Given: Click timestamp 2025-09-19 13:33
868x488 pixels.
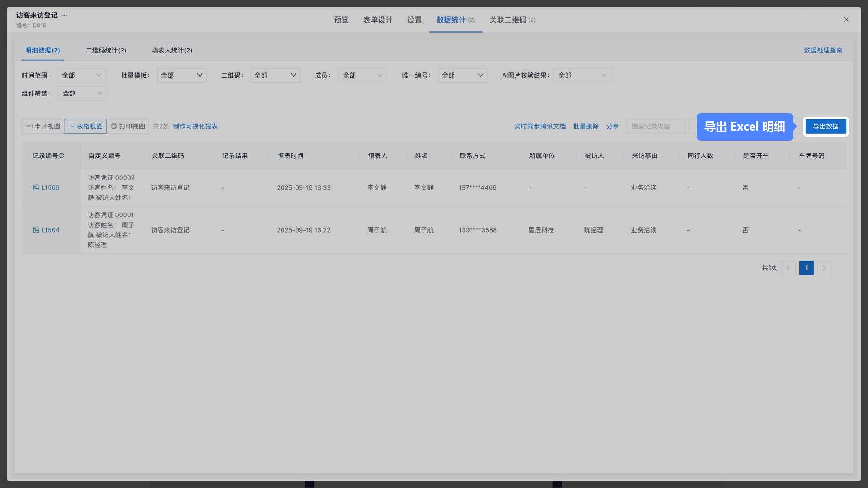Looking at the screenshot, I should pyautogui.click(x=304, y=188).
